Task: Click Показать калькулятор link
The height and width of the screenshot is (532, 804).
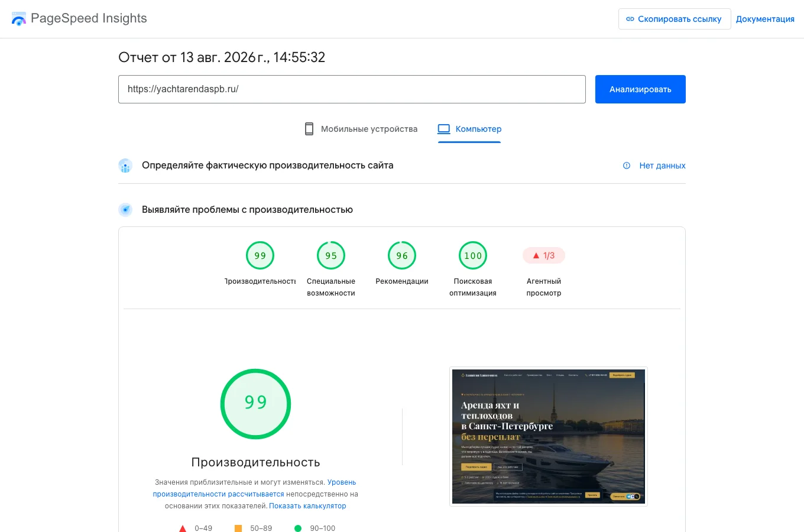Action: point(307,506)
